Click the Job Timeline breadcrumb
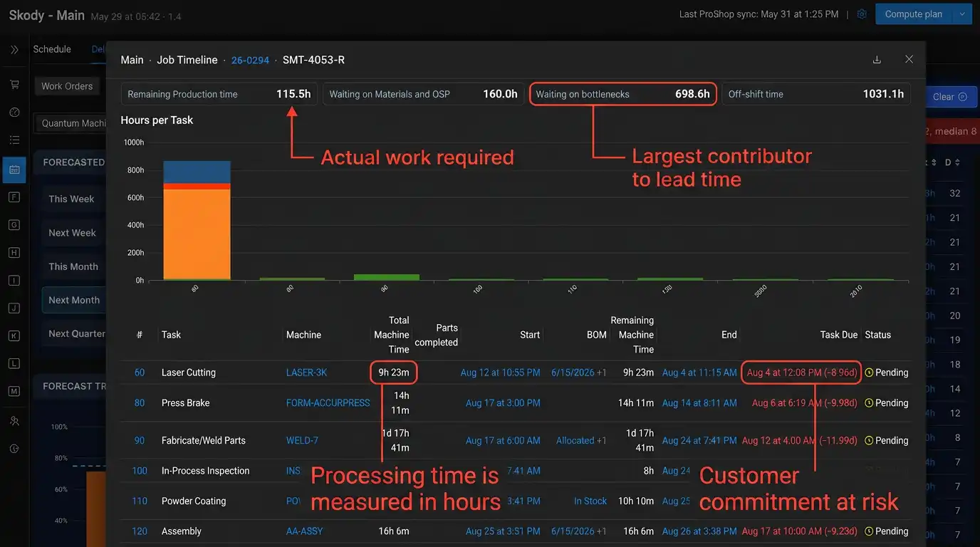Screen dimensions: 980x547 coord(187,60)
